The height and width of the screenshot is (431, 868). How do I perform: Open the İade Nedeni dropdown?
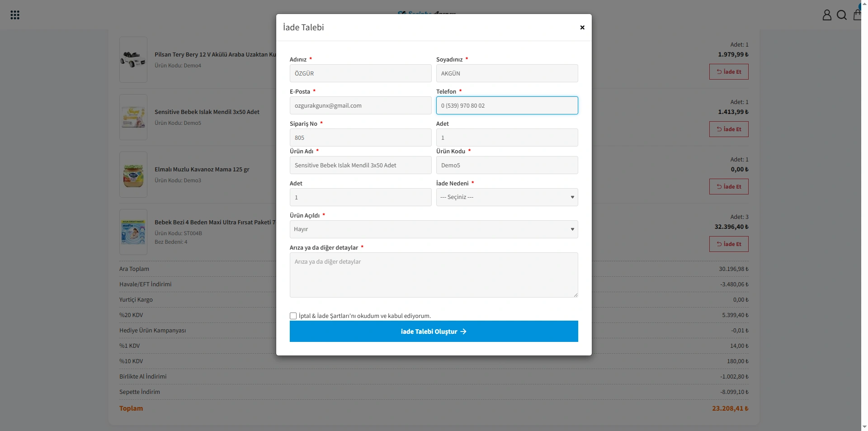click(507, 197)
